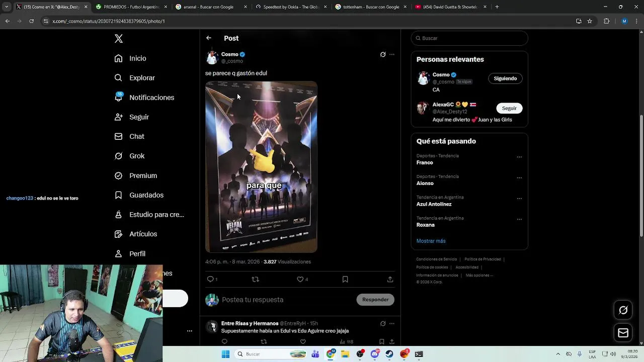The image size is (644, 362).
Task: Open tab search dropdown in Chrome
Action: point(7,7)
